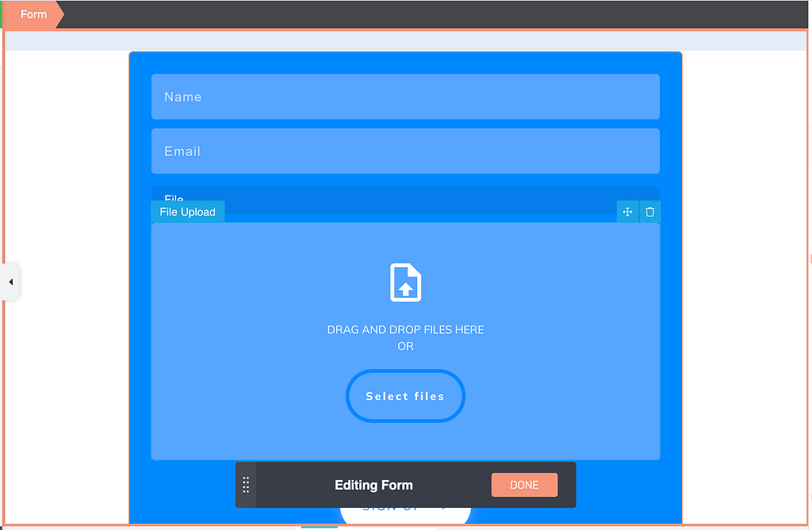812x530 pixels.
Task: Click the Form breadcrumb label
Action: [x=33, y=13]
